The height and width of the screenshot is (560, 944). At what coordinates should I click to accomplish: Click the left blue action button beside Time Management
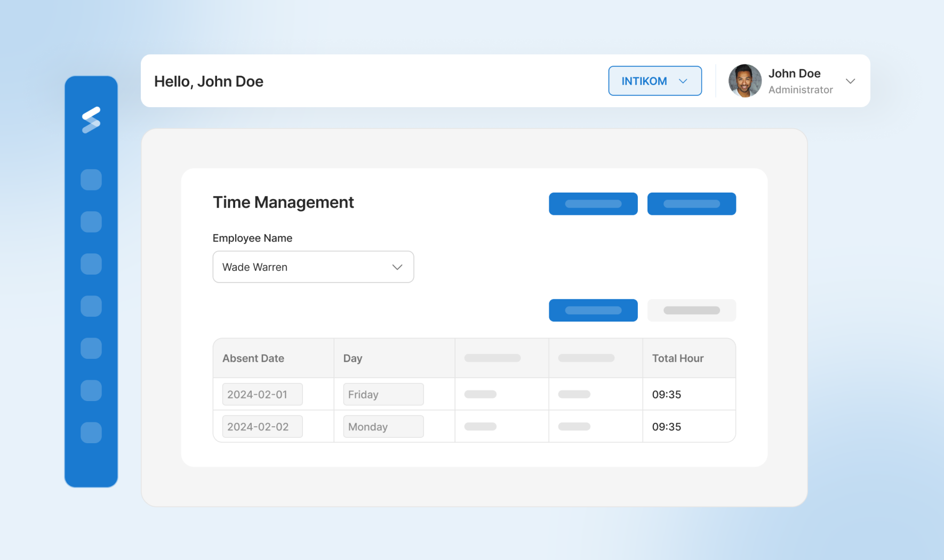point(593,203)
